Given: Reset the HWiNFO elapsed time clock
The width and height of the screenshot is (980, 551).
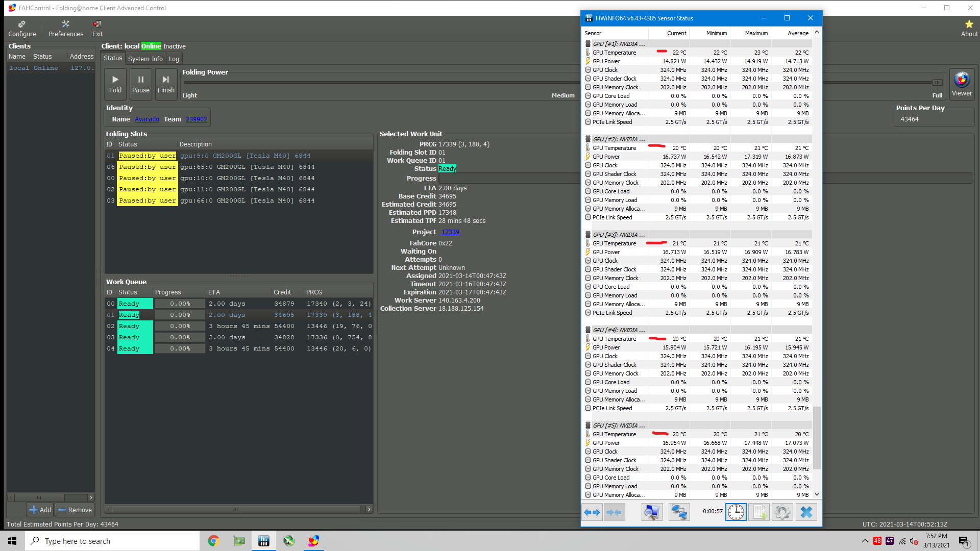Looking at the screenshot, I should click(736, 512).
